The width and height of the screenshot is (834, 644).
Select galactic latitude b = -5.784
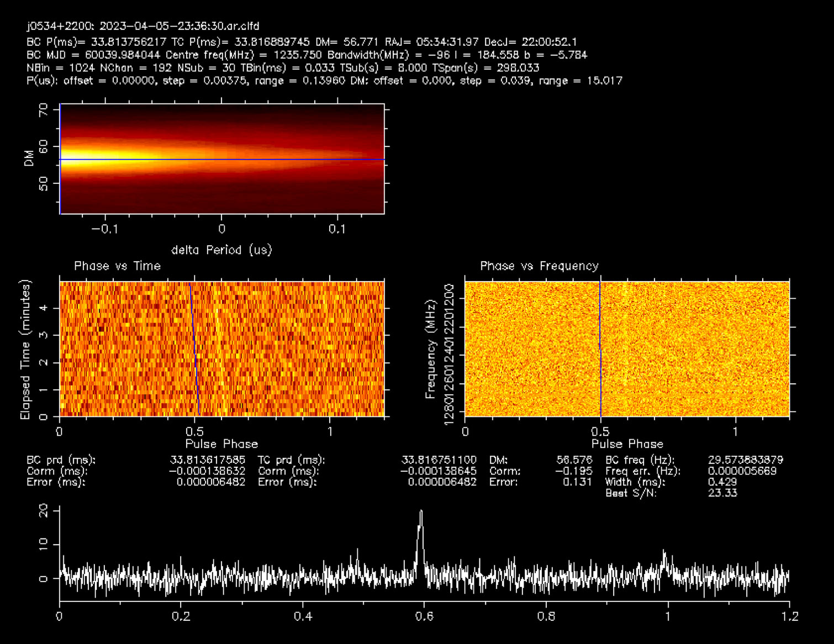click(x=556, y=55)
